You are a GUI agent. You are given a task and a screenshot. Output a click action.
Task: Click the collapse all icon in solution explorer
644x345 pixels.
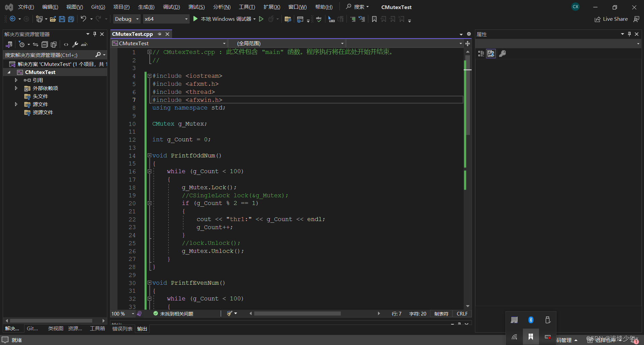click(45, 45)
